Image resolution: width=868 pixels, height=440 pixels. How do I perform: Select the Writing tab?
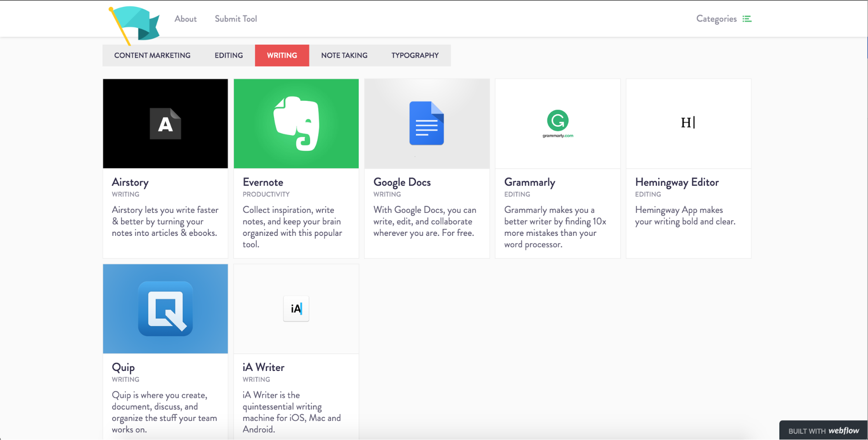(282, 56)
